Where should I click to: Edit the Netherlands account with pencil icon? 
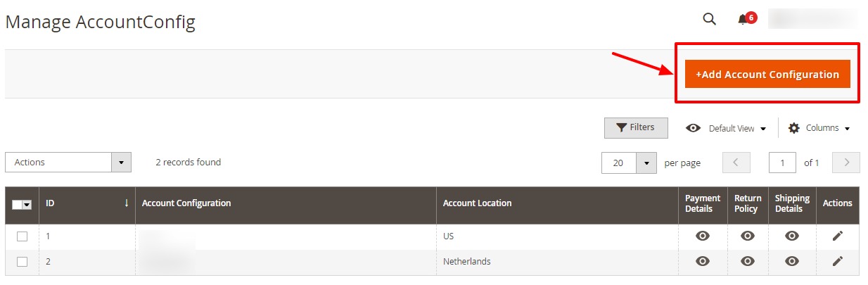[837, 261]
